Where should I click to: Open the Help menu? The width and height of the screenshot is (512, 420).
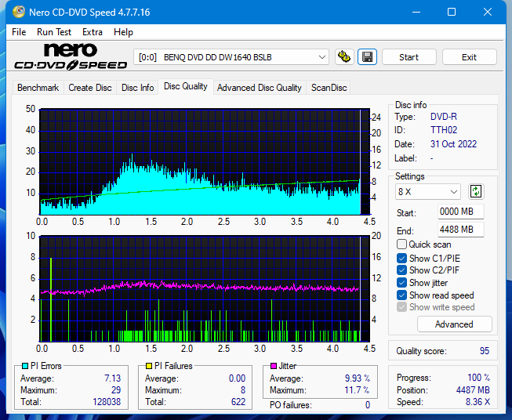(123, 32)
